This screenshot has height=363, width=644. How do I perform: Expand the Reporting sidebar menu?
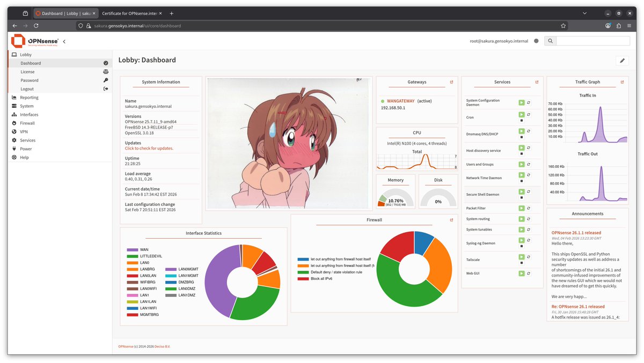[59, 98]
